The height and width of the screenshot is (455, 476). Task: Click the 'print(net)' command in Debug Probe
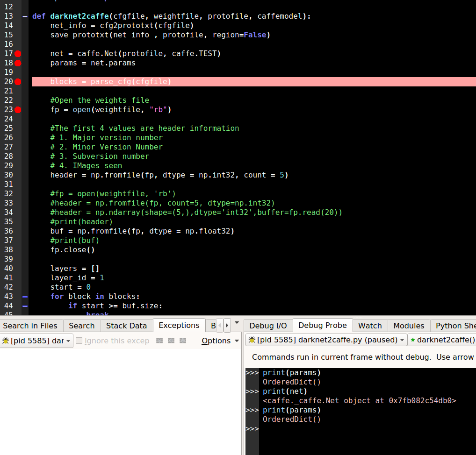pyautogui.click(x=285, y=391)
